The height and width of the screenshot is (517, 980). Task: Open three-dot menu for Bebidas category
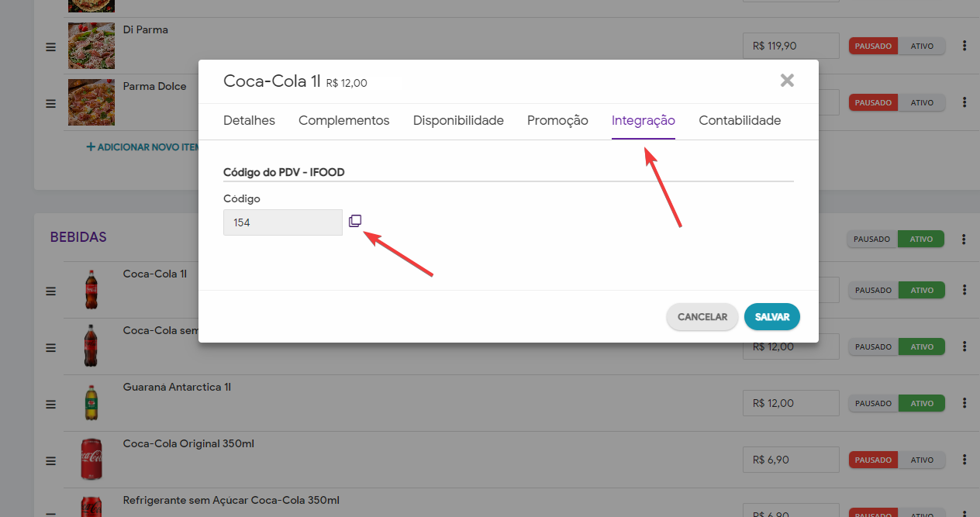point(964,239)
